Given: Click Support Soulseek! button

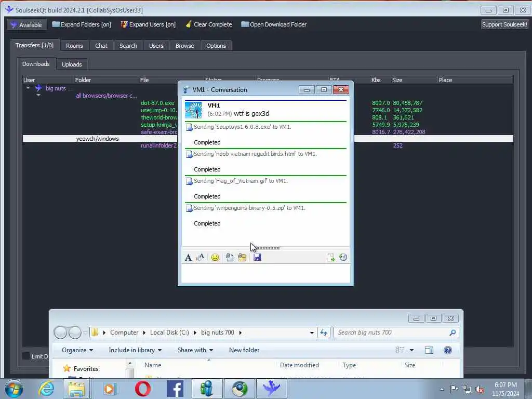Looking at the screenshot, I should click(x=504, y=24).
